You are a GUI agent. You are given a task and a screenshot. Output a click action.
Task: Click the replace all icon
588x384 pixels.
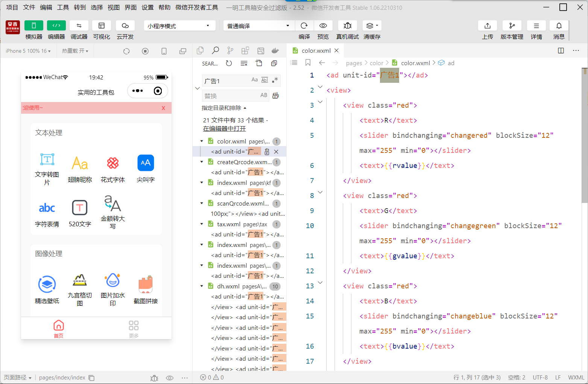click(276, 96)
